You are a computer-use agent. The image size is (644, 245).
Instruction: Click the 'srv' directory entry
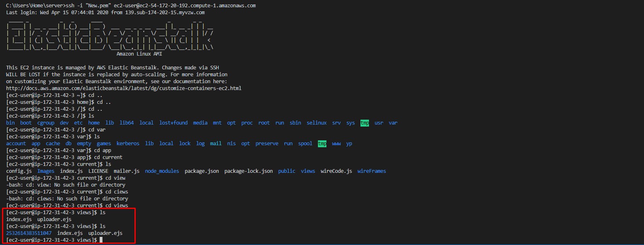[x=337, y=123]
